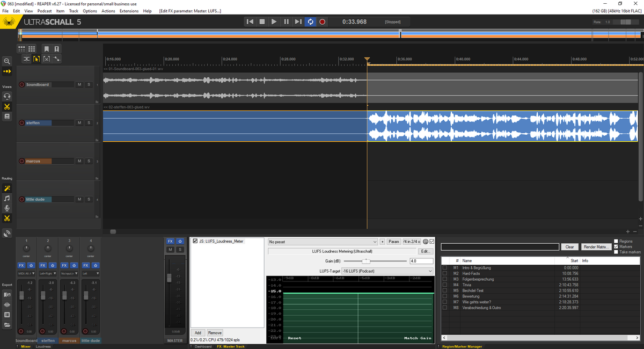This screenshot has height=349, width=644.
Task: Click the Rate slider in top right
Action: pyautogui.click(x=627, y=22)
